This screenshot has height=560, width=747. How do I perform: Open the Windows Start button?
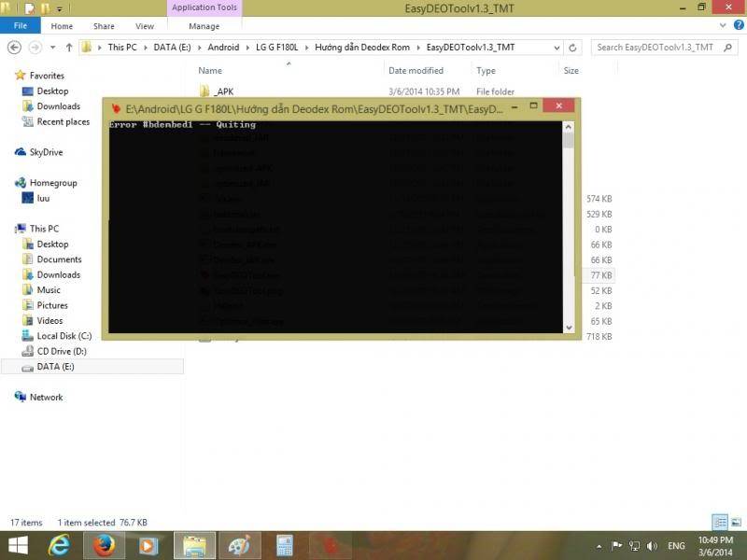(18, 545)
